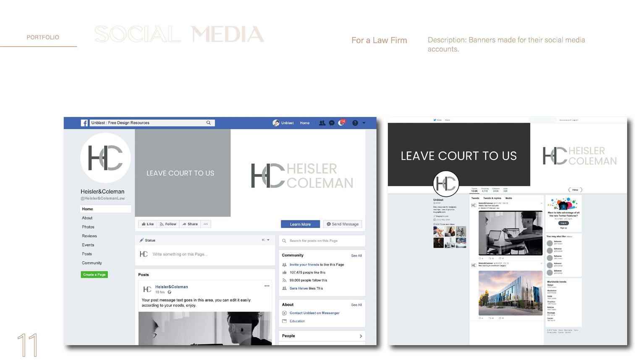Click the post's black-and-white photo
The width and height of the screenshot is (644, 362).
pos(205,328)
